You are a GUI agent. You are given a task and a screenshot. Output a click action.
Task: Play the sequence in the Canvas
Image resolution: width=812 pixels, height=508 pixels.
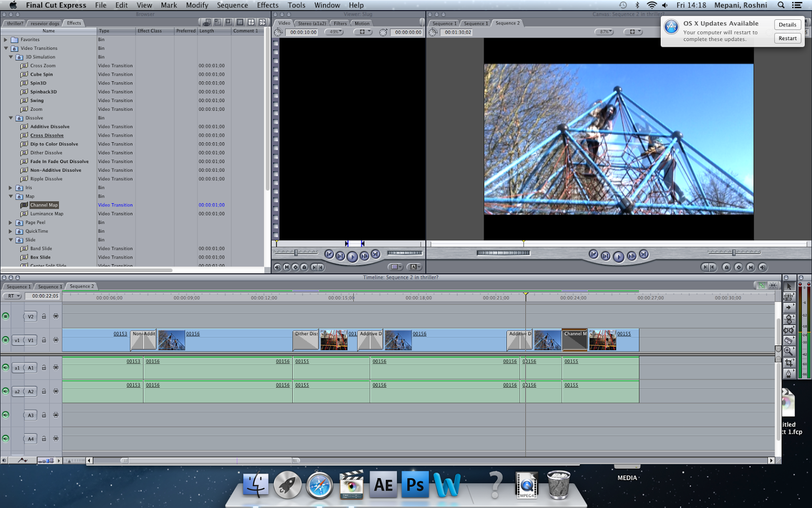tap(618, 256)
